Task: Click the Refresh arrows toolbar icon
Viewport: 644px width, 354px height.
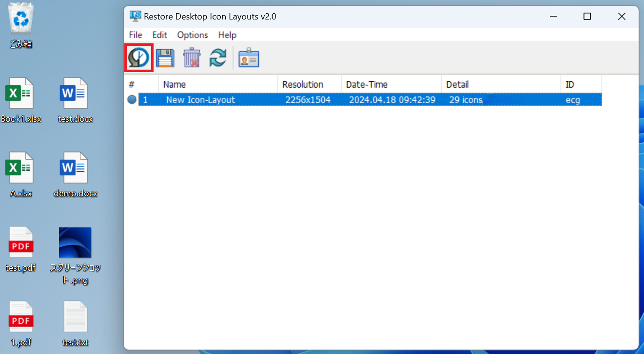Action: point(218,58)
